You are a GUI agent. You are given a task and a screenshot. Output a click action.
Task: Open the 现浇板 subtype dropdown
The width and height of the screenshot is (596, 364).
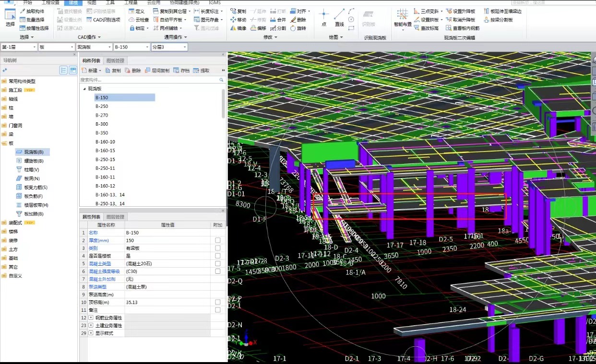[x=95, y=47]
